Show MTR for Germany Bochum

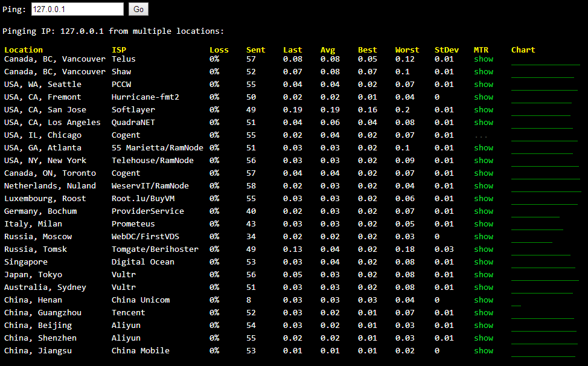pos(484,211)
